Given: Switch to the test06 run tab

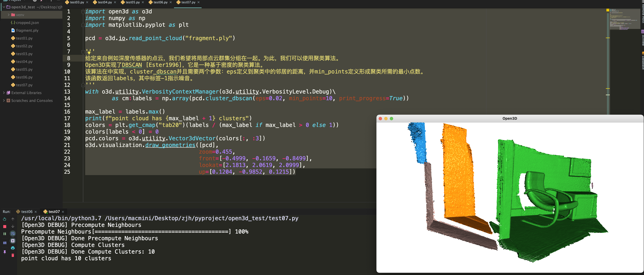Looking at the screenshot, I should (26, 212).
